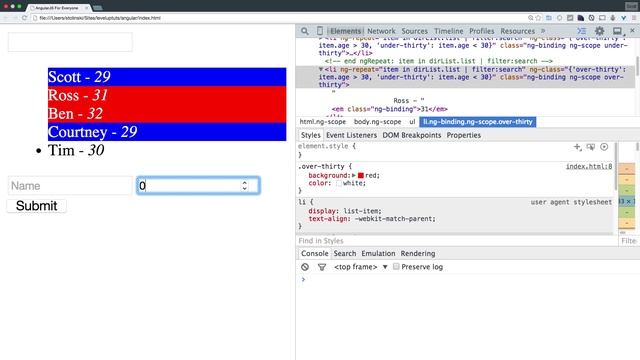
Task: Enable the Preserve log checkbox
Action: [396, 267]
